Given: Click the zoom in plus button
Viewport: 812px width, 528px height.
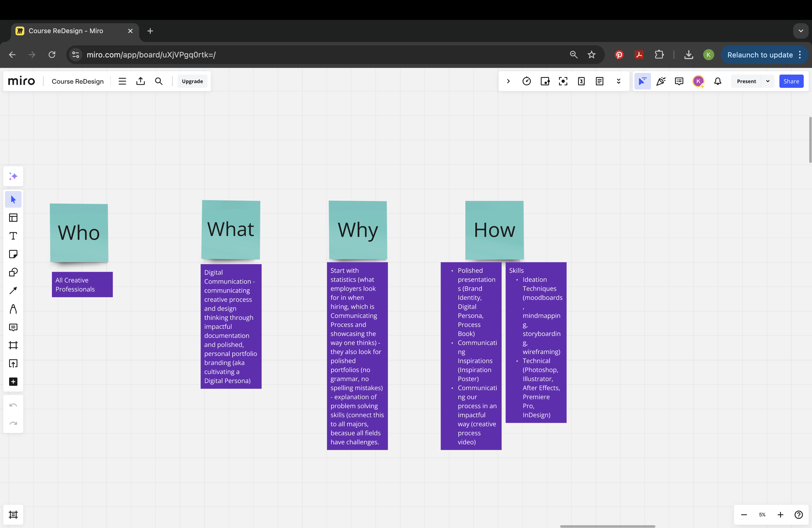Looking at the screenshot, I should [x=780, y=515].
